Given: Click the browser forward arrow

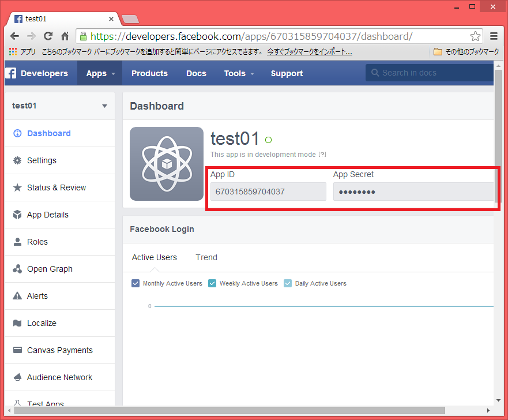Looking at the screenshot, I should (x=32, y=36).
